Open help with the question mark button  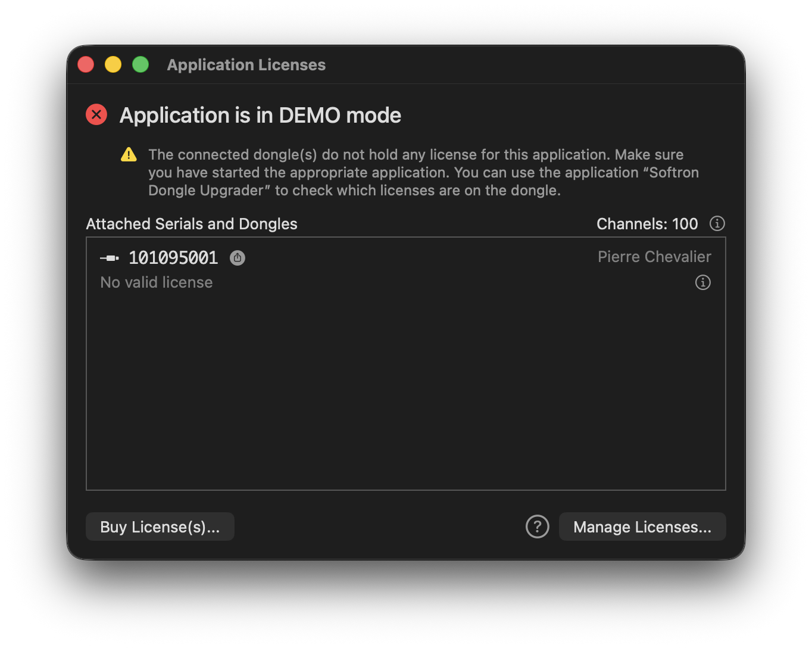point(538,526)
